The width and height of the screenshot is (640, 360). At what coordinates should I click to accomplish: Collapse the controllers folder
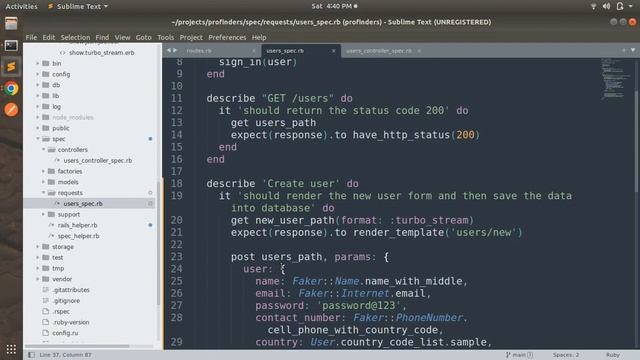pyautogui.click(x=44, y=150)
